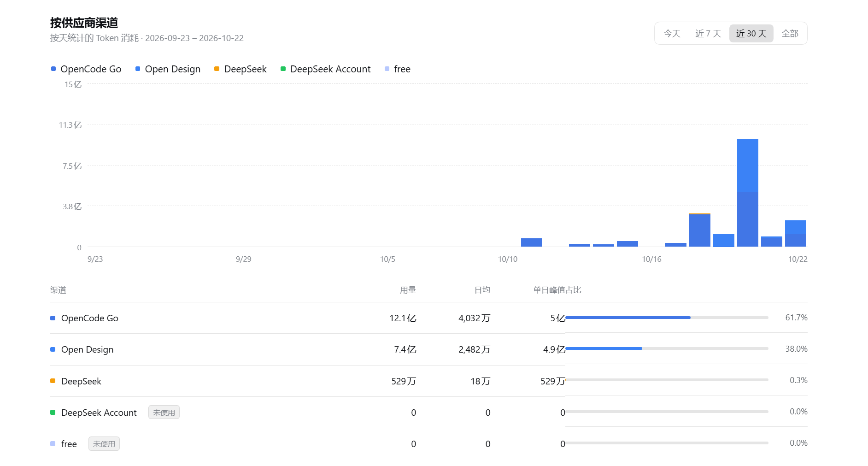Click the 2,482万 daily average value
Screen dimensions: 868x466
click(474, 349)
